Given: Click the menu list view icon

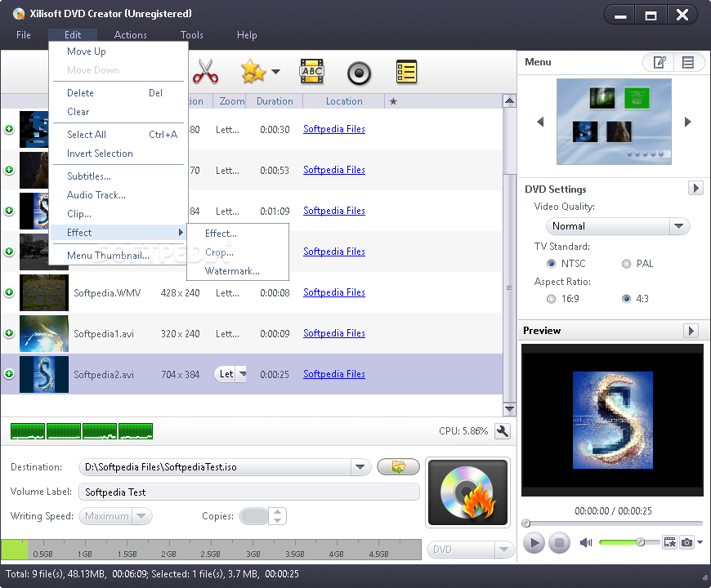Looking at the screenshot, I should (688, 63).
